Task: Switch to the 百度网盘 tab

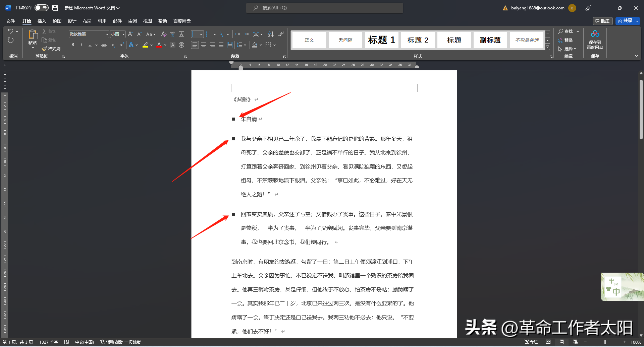Action: [182, 21]
